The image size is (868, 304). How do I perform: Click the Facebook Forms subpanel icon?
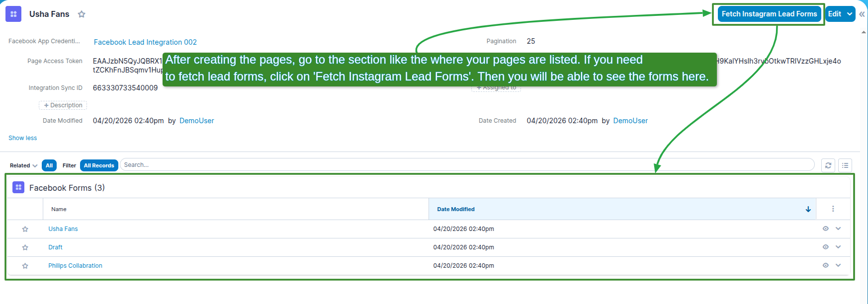click(x=18, y=187)
